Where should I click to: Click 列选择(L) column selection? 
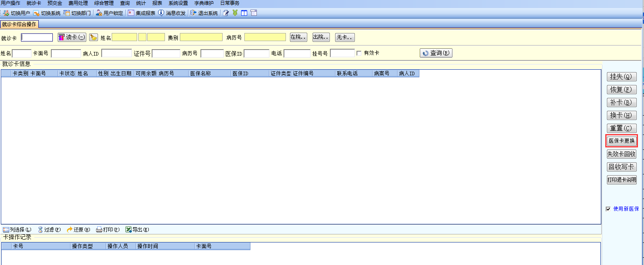[x=17, y=230]
